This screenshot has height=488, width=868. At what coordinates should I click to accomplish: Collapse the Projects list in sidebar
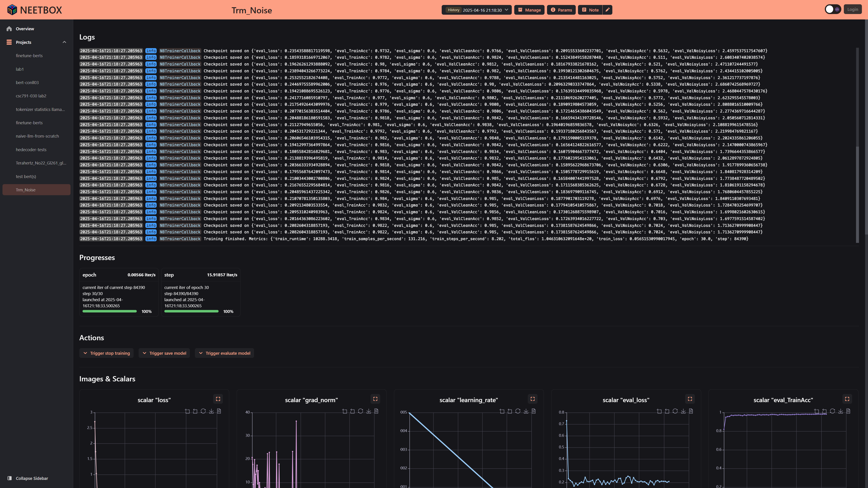pos(64,42)
